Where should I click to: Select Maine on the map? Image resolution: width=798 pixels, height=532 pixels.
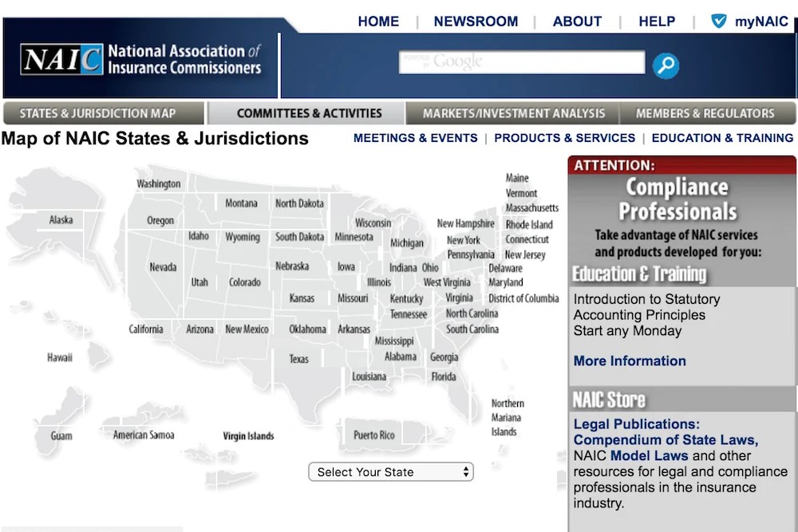coord(517,178)
